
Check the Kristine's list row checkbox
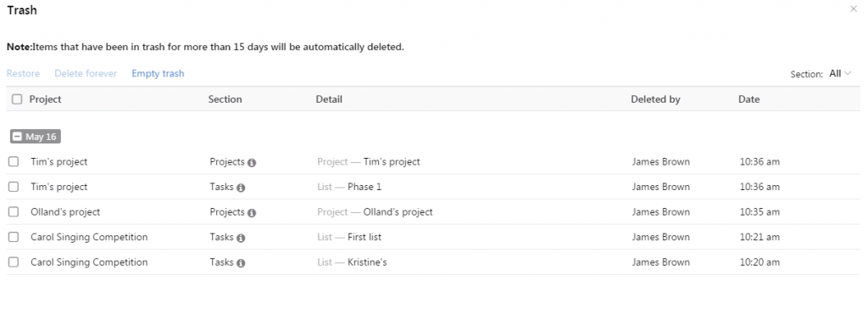[14, 261]
